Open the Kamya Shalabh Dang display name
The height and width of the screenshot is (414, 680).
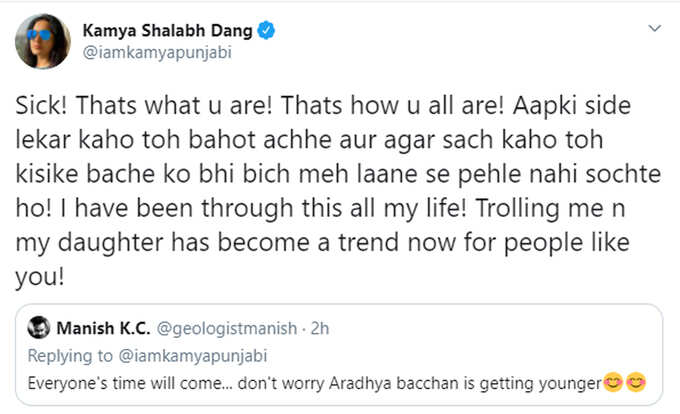click(x=167, y=30)
